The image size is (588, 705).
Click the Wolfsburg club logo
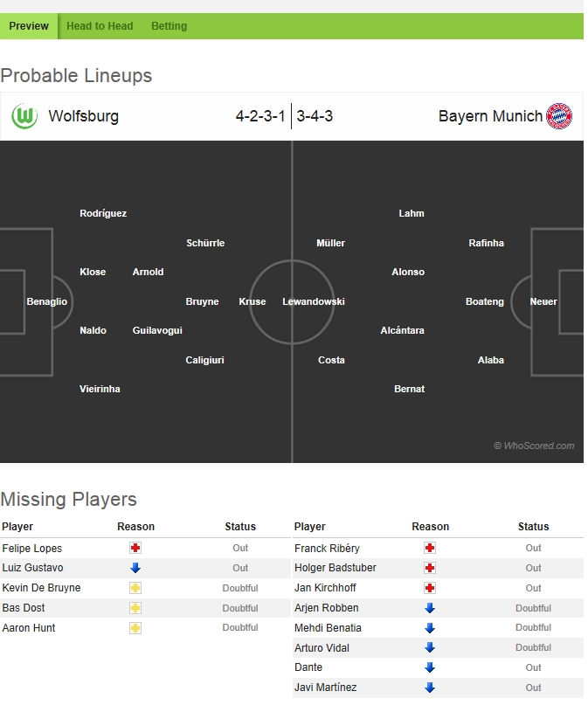[24, 116]
